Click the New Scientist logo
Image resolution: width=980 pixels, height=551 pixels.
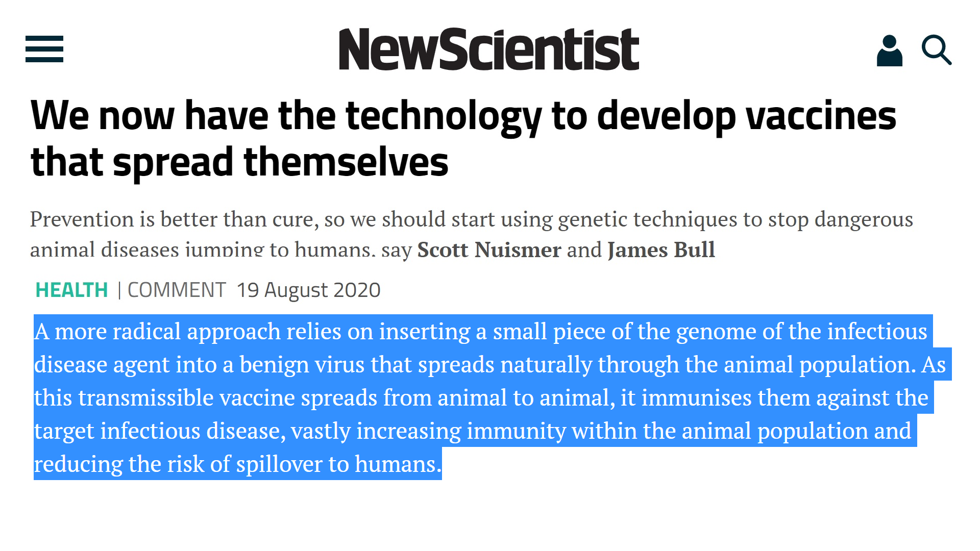pos(489,49)
